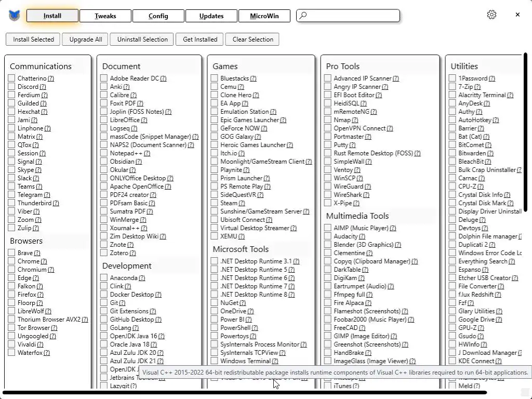This screenshot has height=399, width=532.
Task: Click the WinUtil logo icon
Action: tap(14, 16)
